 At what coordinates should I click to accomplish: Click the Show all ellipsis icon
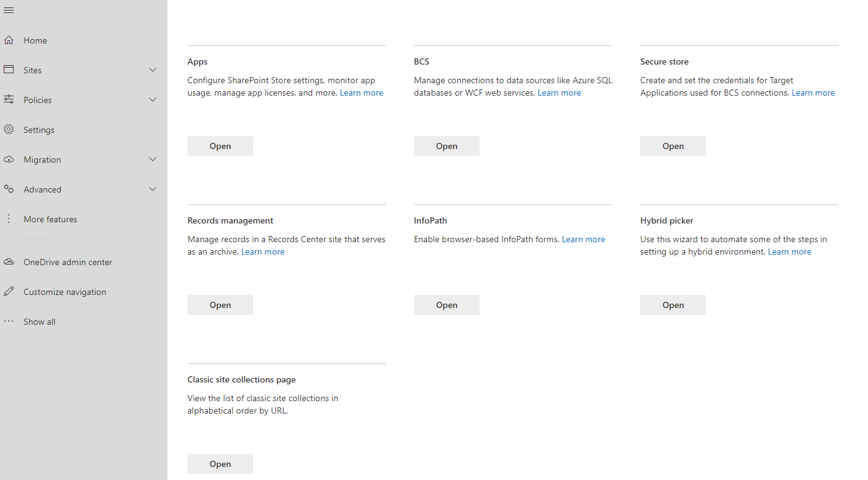pos(9,322)
